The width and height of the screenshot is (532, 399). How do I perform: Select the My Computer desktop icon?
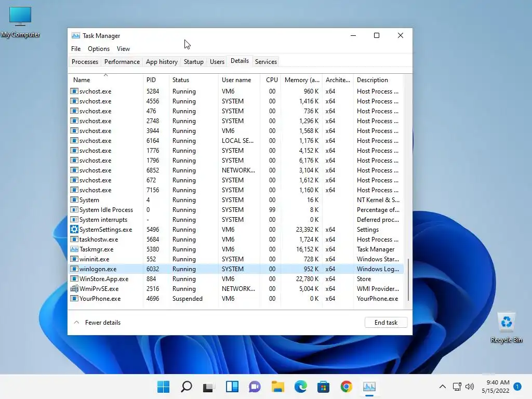click(20, 22)
